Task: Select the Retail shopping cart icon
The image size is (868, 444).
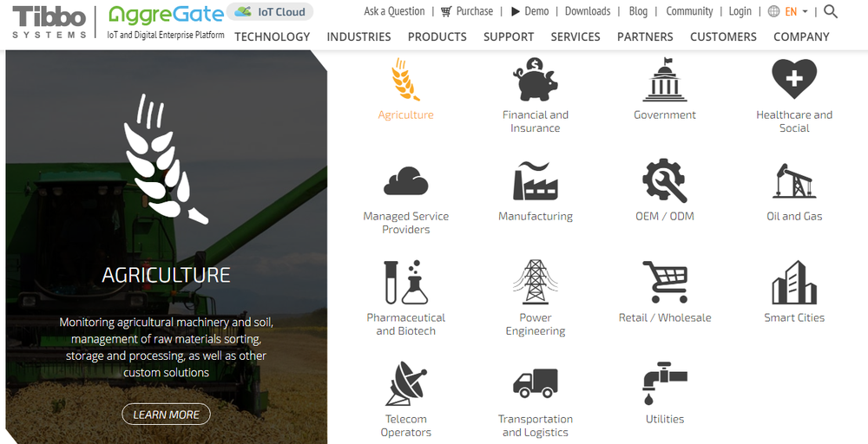Action: click(x=664, y=282)
